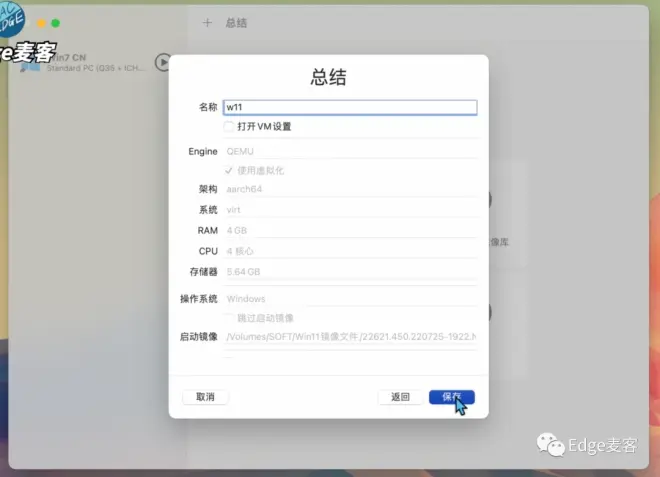The height and width of the screenshot is (477, 660).
Task: Click the Engine field showing QEMU
Action: pos(351,152)
